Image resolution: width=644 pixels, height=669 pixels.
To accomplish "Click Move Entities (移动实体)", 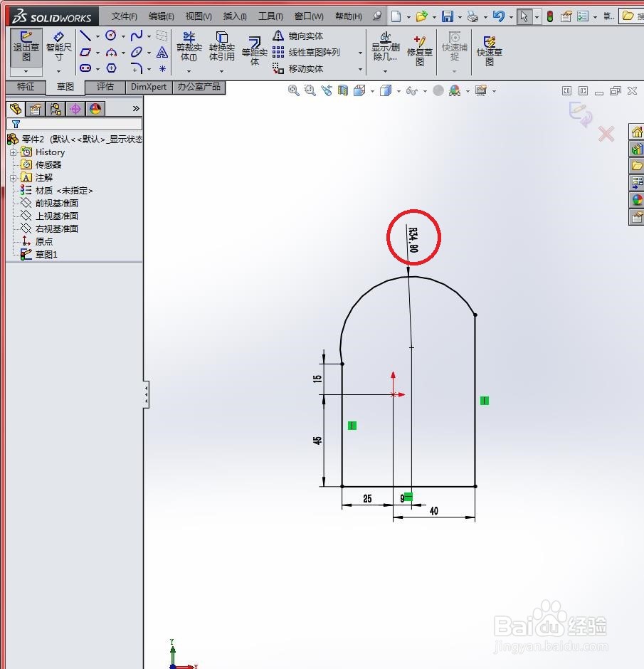I will [297, 68].
